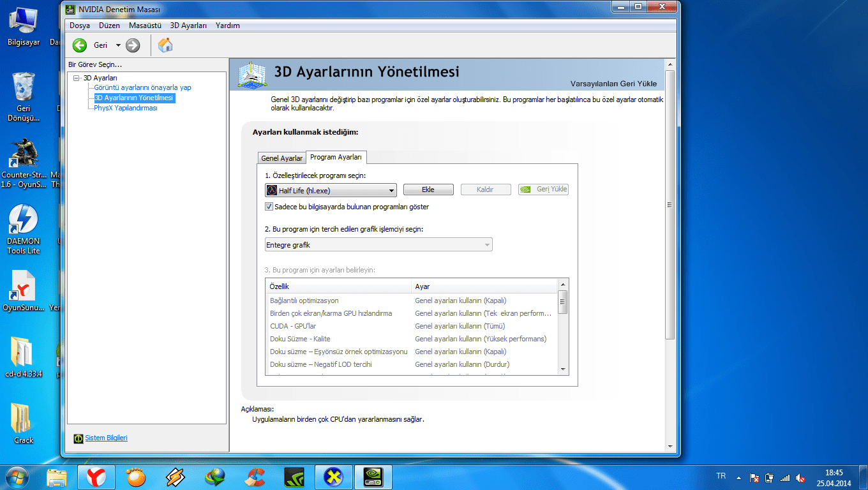
Task: Open the Bilgisayar desktop icon
Action: point(24,27)
